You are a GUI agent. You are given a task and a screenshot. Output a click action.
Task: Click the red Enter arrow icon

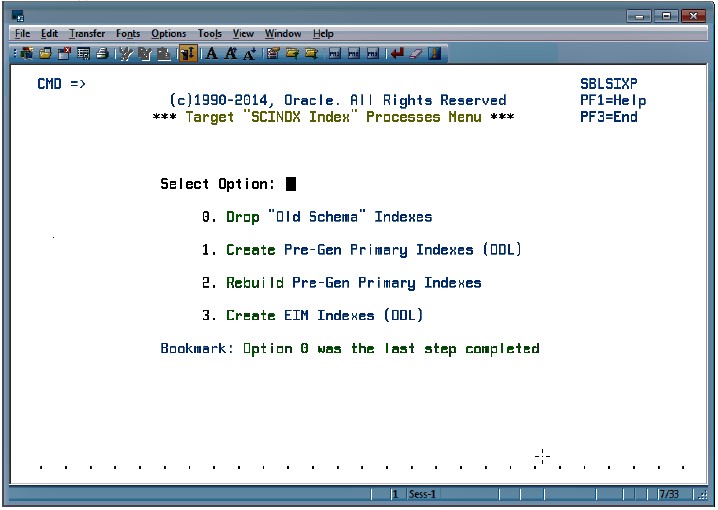(x=397, y=54)
